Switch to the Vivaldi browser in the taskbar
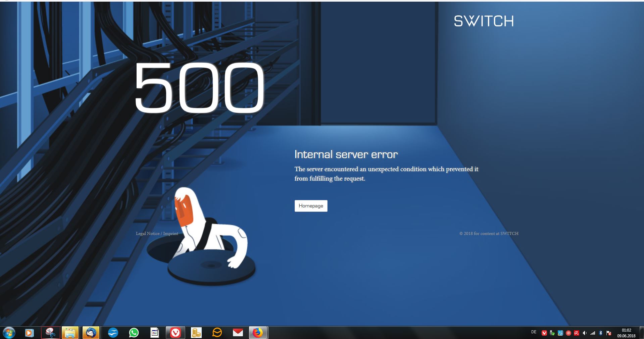Screen dimensions: 644x339 (x=175, y=333)
